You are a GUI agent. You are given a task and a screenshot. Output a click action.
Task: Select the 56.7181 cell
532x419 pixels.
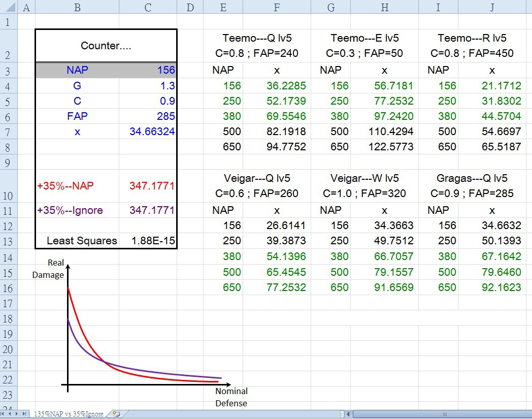tap(384, 85)
